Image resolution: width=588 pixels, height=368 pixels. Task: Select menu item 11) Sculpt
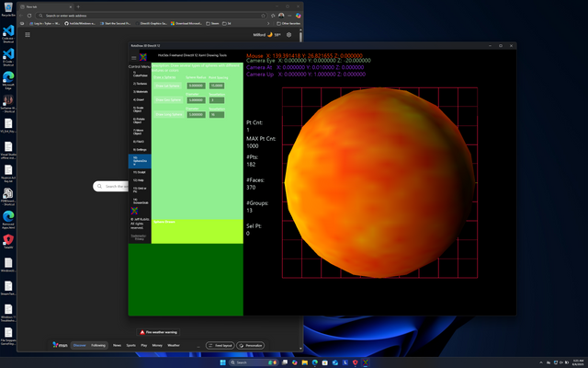pyautogui.click(x=140, y=172)
